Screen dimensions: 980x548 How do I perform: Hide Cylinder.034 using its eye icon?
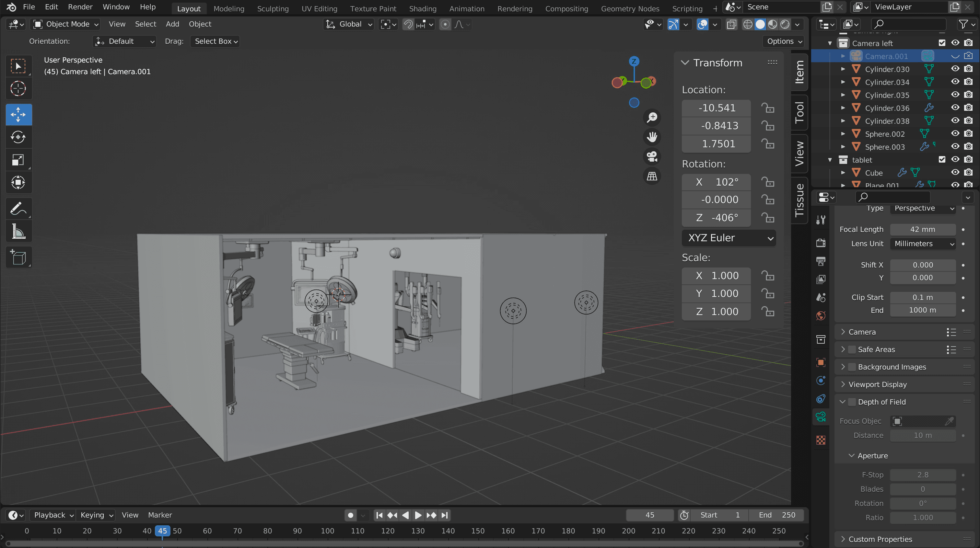tap(955, 82)
